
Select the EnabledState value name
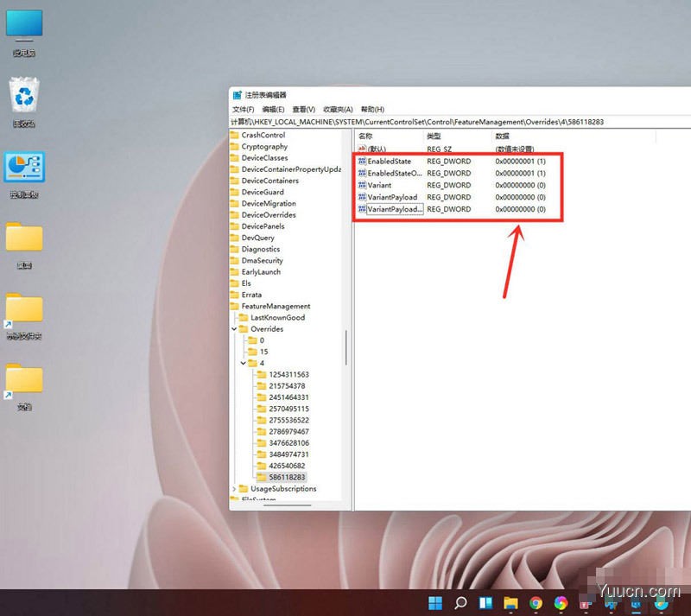(390, 162)
